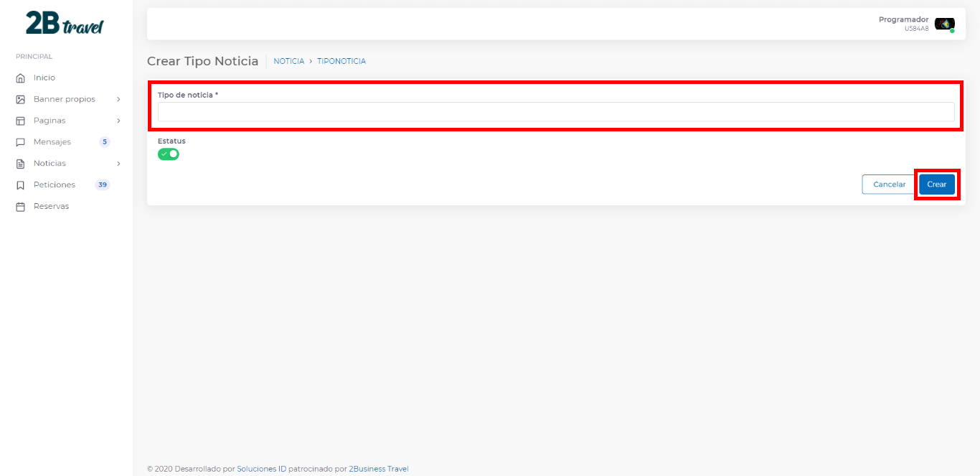Click the Mensajes chat bubble icon
The width and height of the screenshot is (980, 476).
[21, 142]
